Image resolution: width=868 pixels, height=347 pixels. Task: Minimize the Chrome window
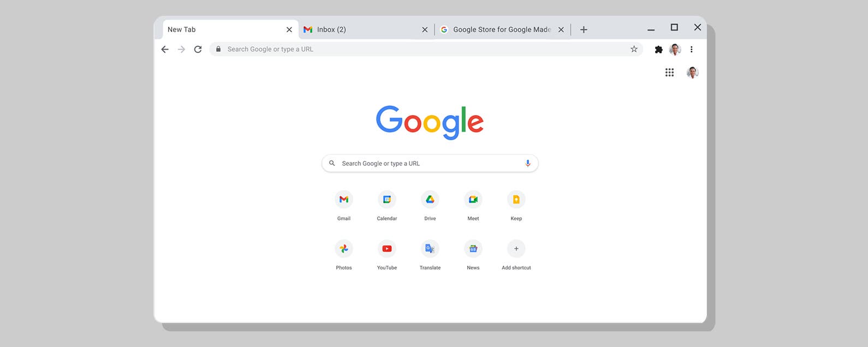651,29
